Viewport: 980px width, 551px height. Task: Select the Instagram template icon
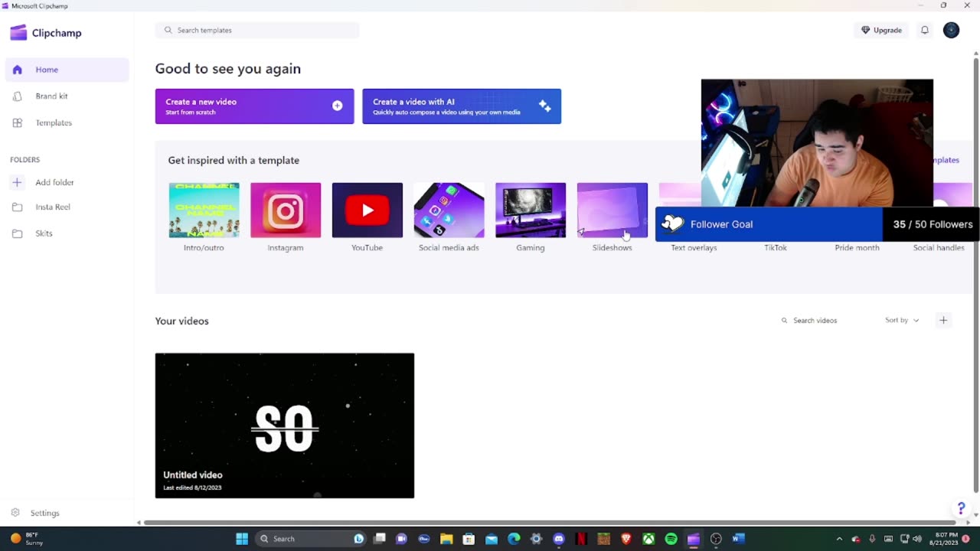286,210
